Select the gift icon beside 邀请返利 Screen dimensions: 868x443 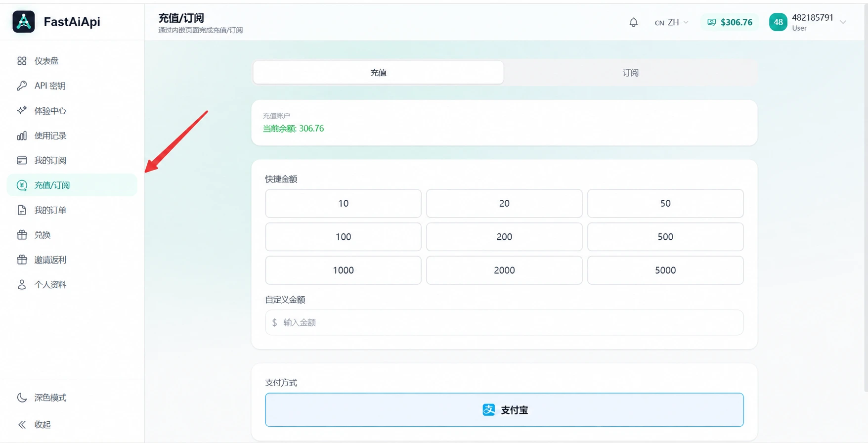tap(22, 260)
